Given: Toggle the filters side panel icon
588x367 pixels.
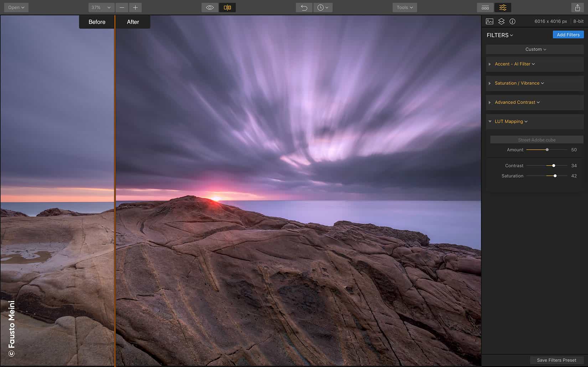Looking at the screenshot, I should point(503,7).
